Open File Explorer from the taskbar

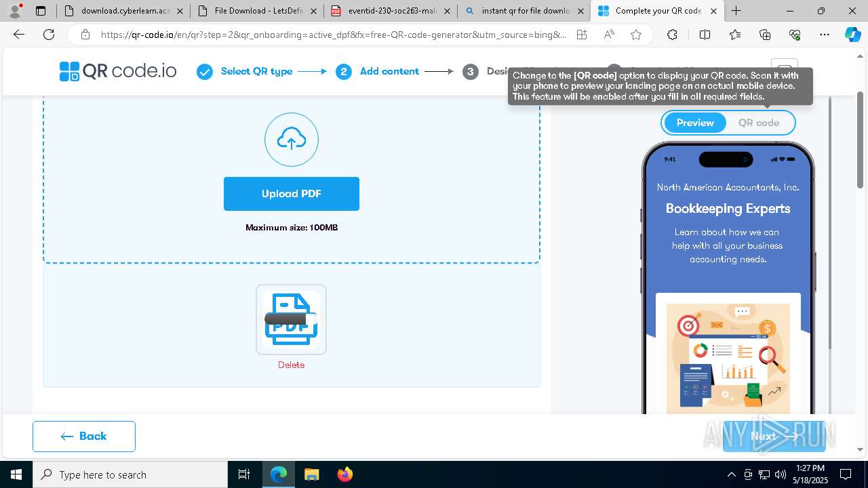click(x=311, y=474)
